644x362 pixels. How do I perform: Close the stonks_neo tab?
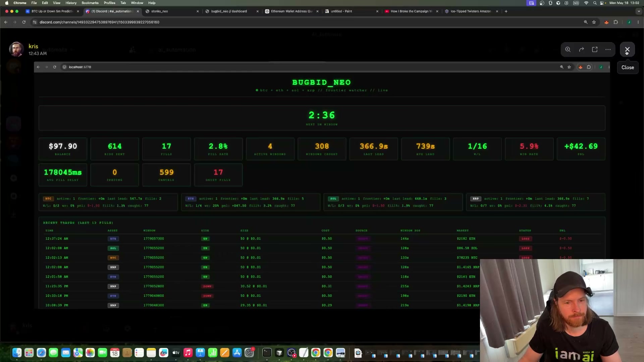198,11
